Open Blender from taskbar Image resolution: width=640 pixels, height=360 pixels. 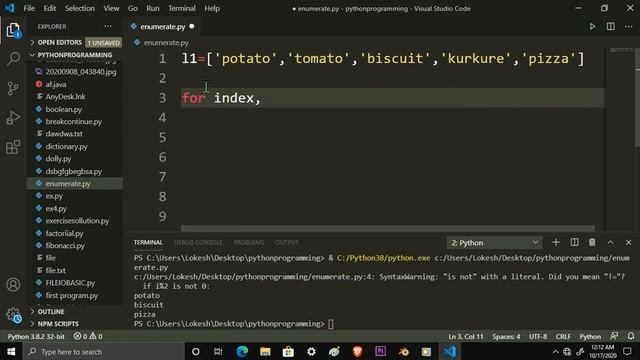(404, 351)
